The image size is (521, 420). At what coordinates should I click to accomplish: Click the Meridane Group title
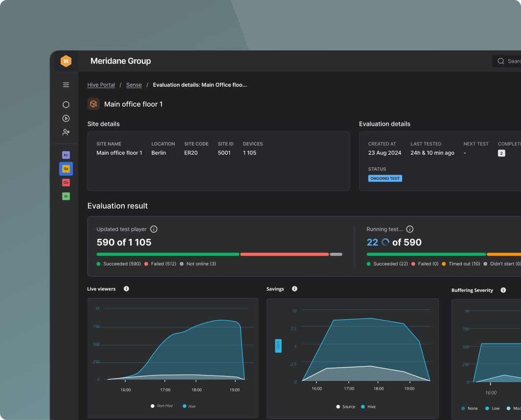click(x=121, y=61)
